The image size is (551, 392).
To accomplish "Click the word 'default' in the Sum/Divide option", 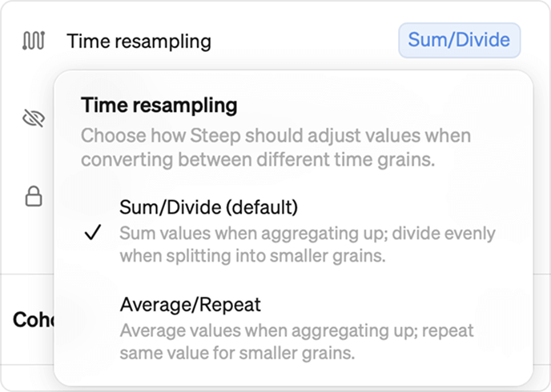I will click(x=263, y=207).
